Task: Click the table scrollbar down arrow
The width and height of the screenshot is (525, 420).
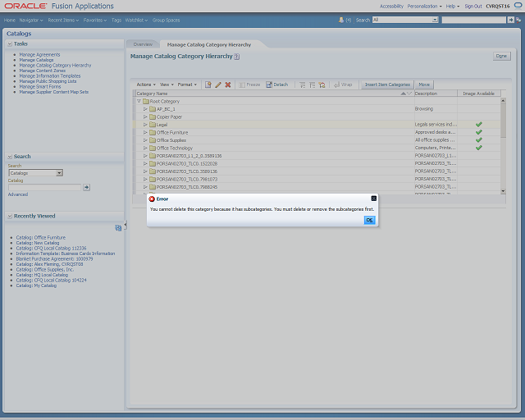Action: pos(503,191)
